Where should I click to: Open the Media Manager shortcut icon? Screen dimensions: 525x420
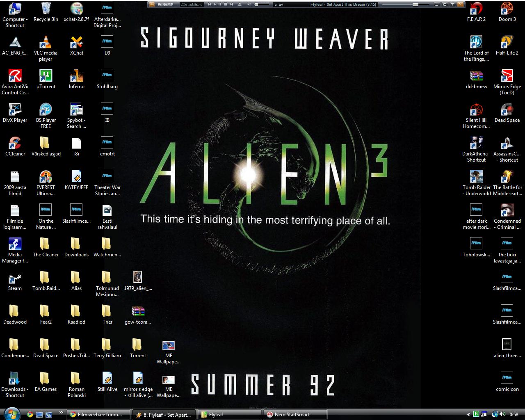pos(15,250)
